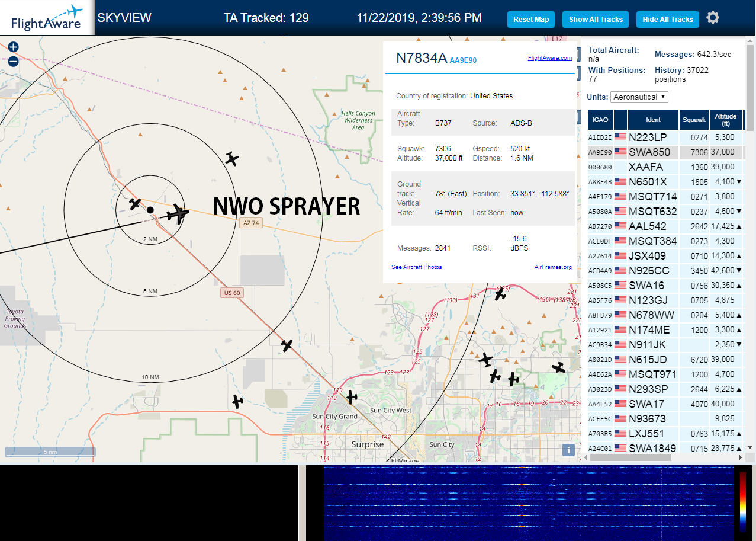Open the settings gear icon

tap(713, 18)
